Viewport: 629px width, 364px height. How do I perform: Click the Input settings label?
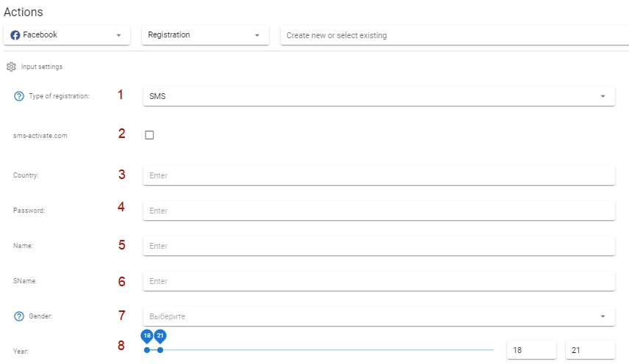[42, 67]
